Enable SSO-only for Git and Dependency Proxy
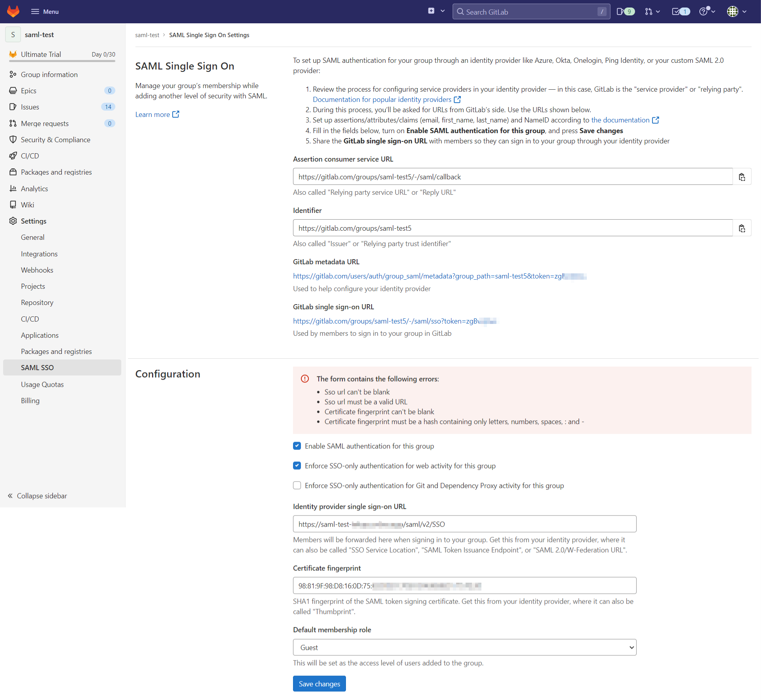This screenshot has width=761, height=700. 297,485
